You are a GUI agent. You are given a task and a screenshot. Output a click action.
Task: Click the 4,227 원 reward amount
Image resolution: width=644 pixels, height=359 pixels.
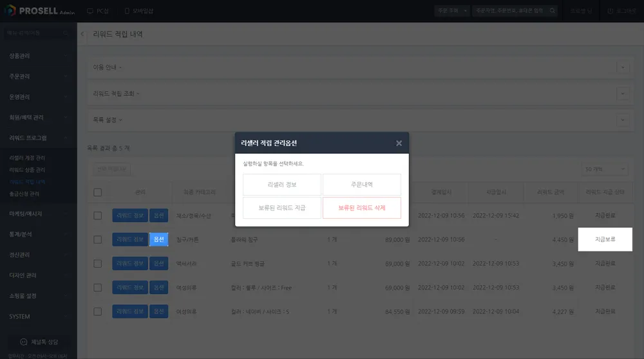point(563,312)
